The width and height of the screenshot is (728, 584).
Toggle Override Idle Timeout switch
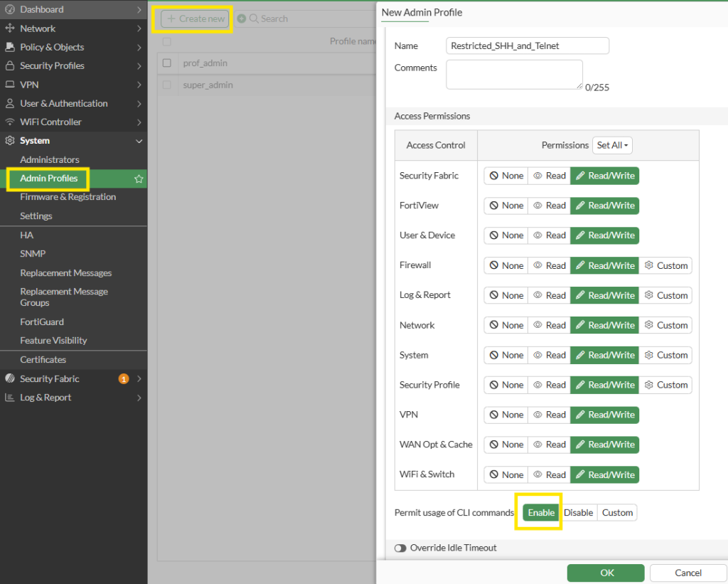click(400, 548)
